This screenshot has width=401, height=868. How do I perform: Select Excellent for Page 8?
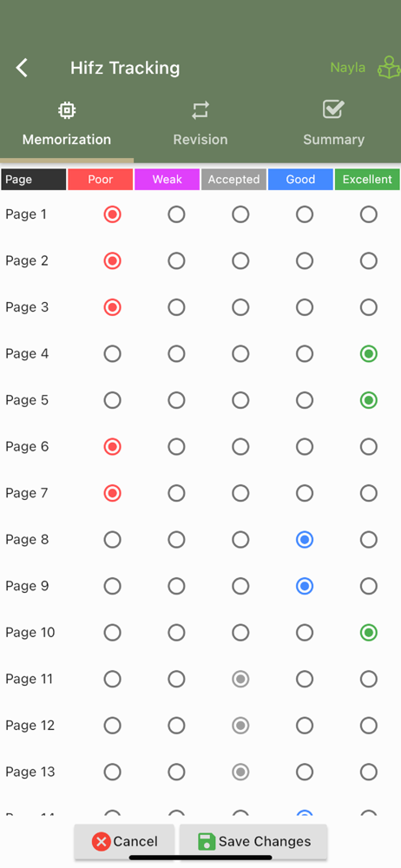pos(369,540)
